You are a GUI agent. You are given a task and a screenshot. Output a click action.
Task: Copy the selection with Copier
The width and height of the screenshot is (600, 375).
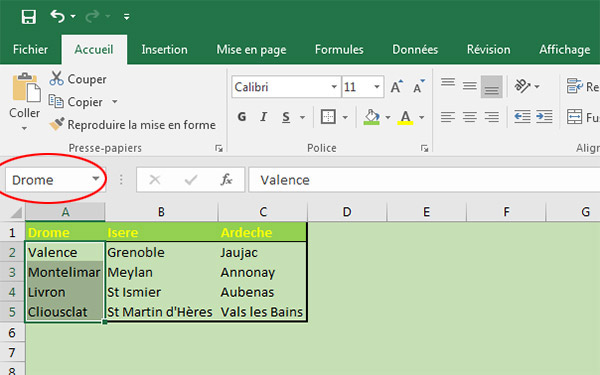(76, 102)
